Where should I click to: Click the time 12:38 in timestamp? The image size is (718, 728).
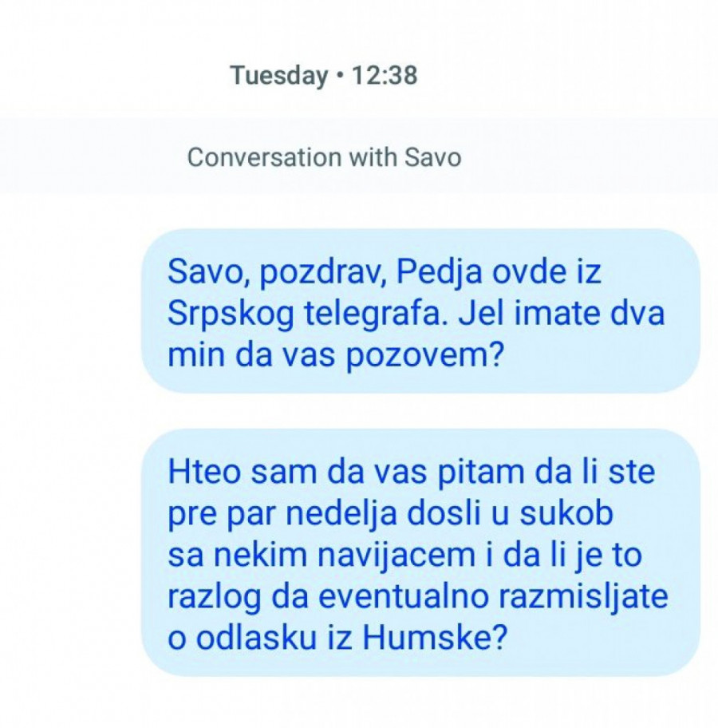(x=385, y=75)
